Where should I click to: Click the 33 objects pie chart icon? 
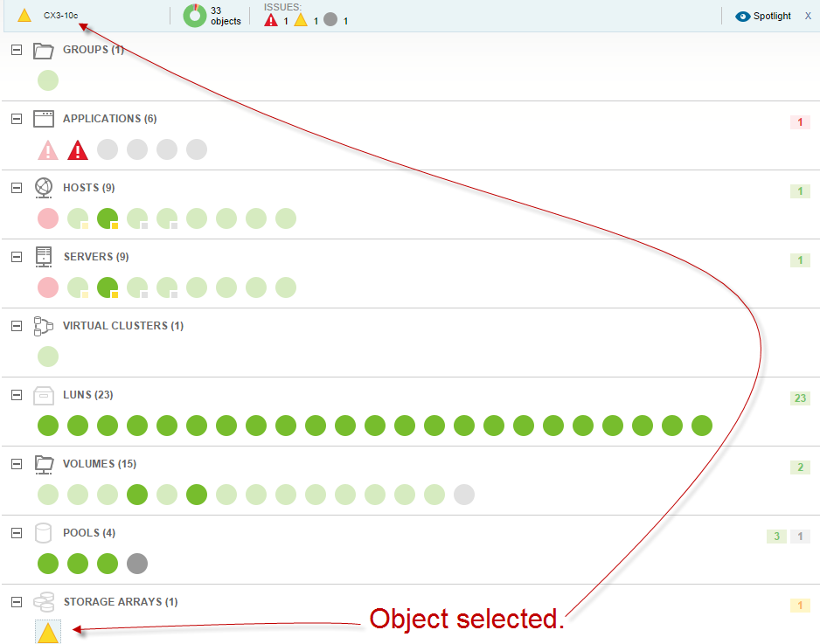coord(194,15)
